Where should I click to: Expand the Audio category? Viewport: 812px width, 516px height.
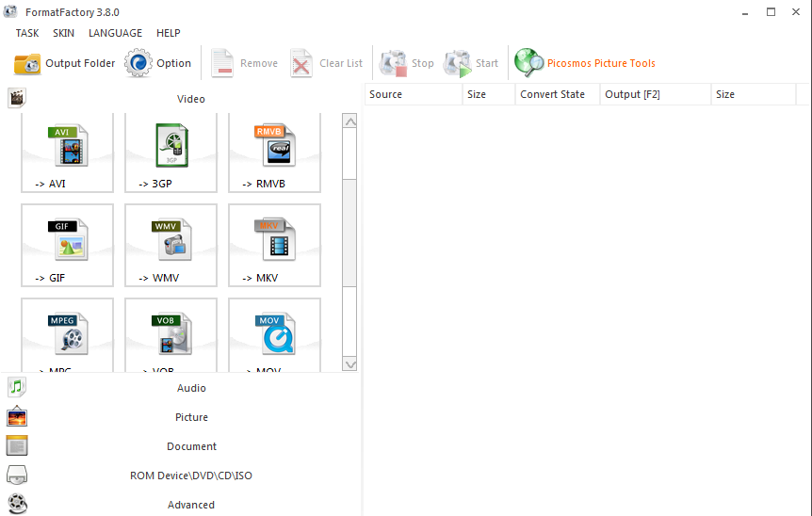tap(191, 388)
